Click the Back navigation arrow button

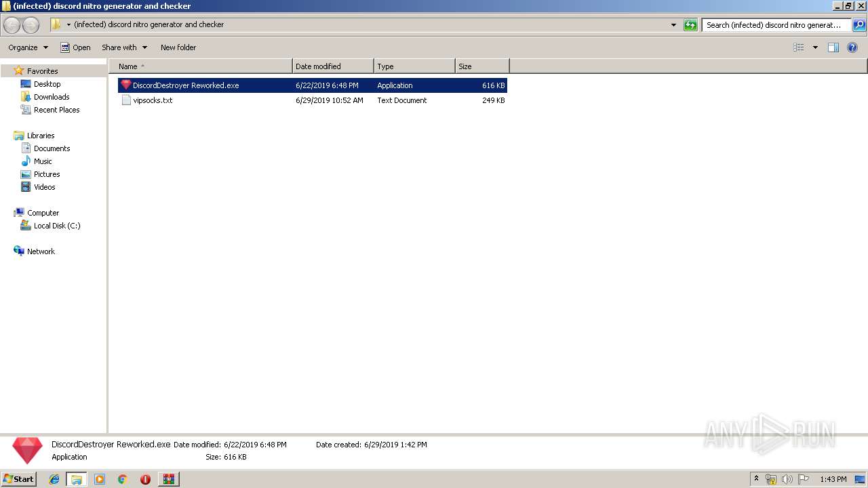pos(12,25)
